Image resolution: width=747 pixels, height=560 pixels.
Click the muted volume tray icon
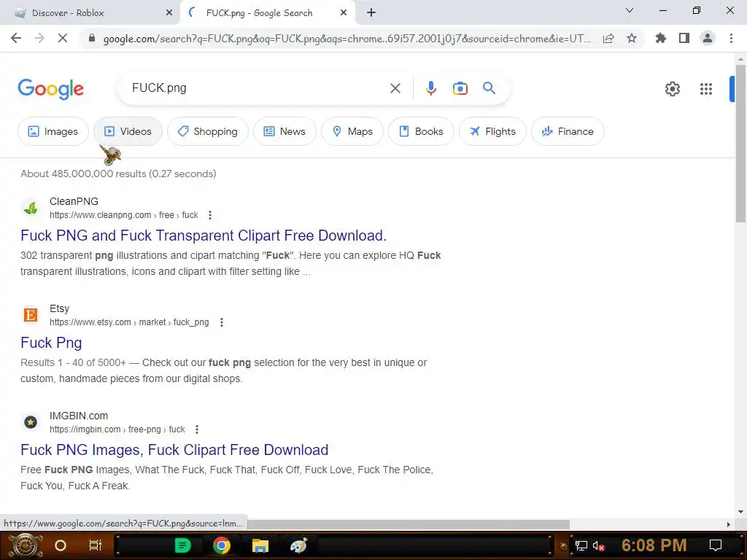click(x=598, y=545)
